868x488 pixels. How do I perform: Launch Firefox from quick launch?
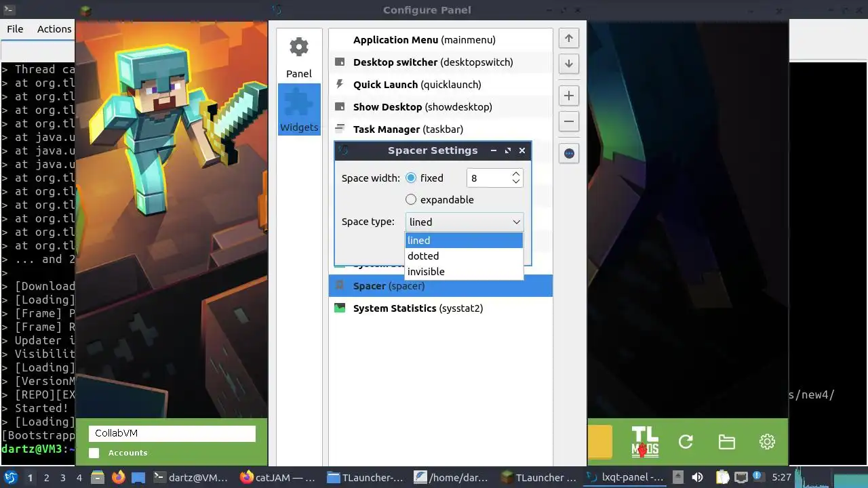click(x=119, y=478)
